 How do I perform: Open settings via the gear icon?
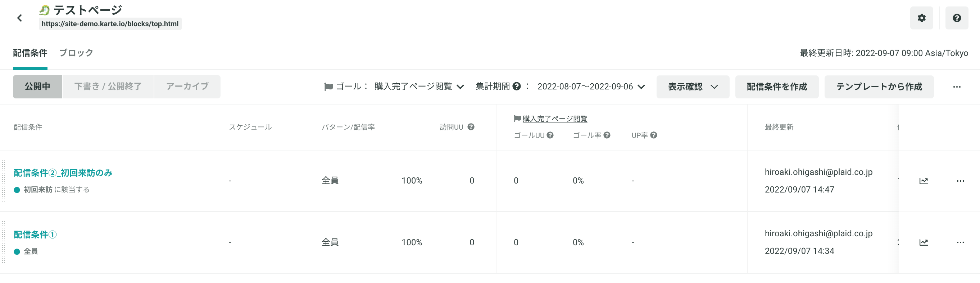point(921,18)
